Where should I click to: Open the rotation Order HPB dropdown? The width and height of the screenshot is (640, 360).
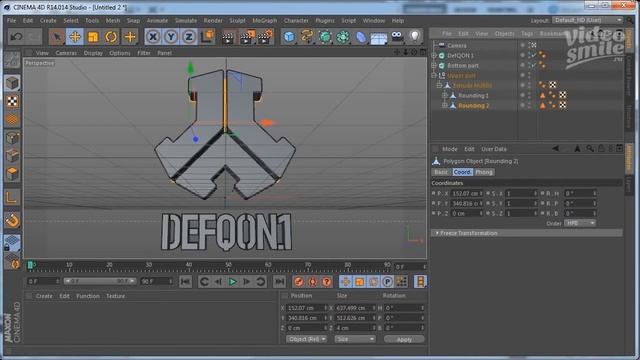click(x=580, y=223)
